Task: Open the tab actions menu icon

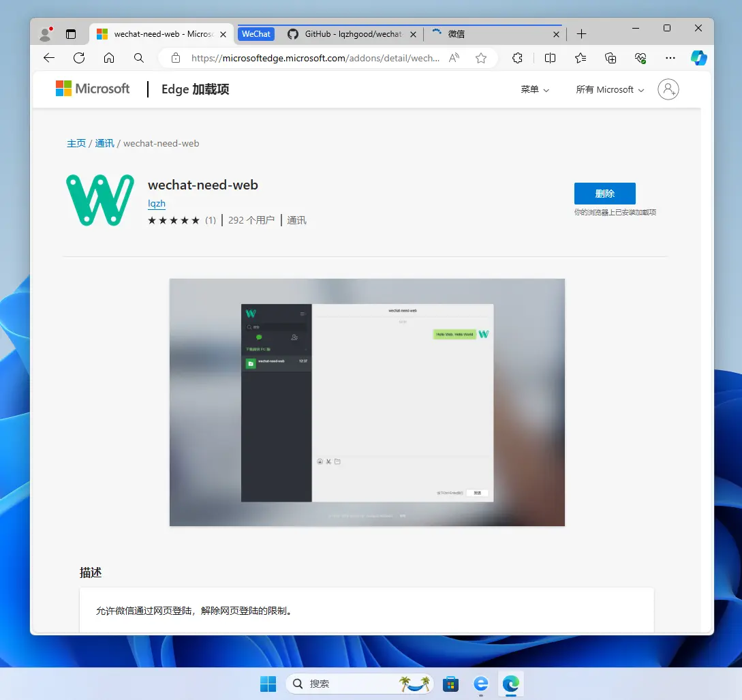Action: (71, 34)
